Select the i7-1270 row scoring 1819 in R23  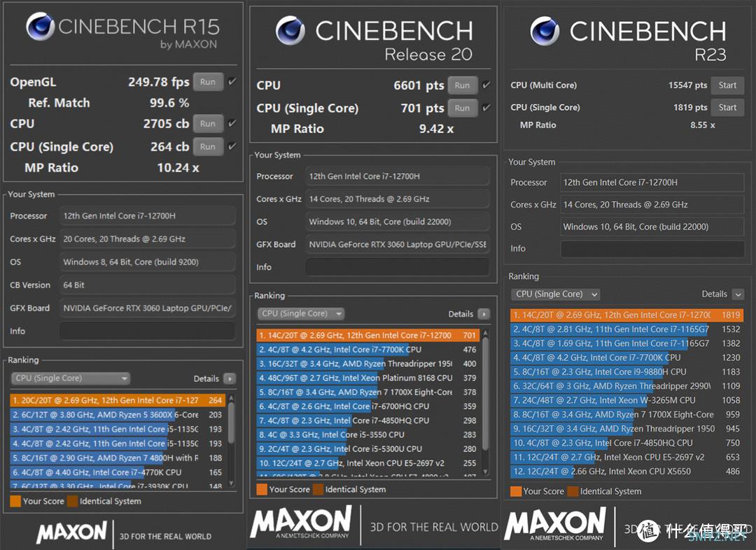pyautogui.click(x=626, y=315)
